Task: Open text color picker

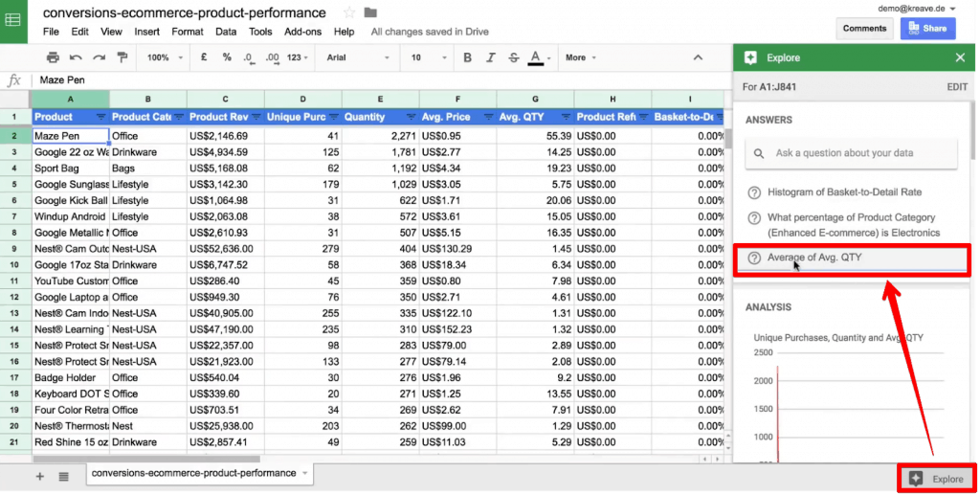Action: click(x=538, y=57)
